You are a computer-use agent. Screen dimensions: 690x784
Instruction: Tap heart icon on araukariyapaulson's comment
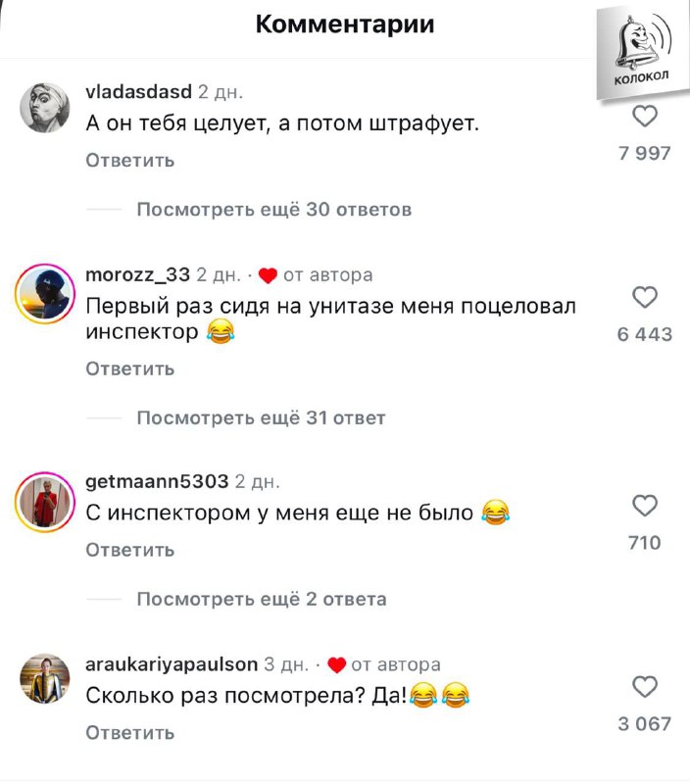[x=645, y=687]
